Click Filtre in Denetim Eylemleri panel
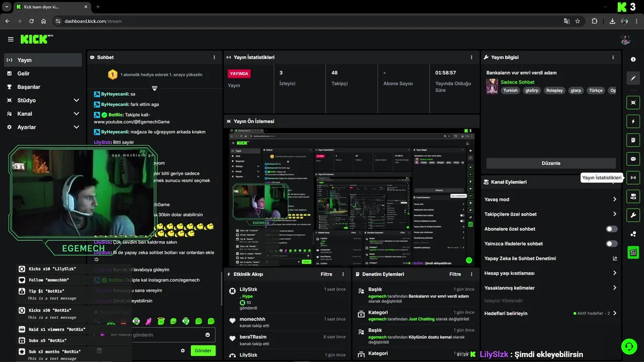The image size is (644, 362). coord(455,274)
